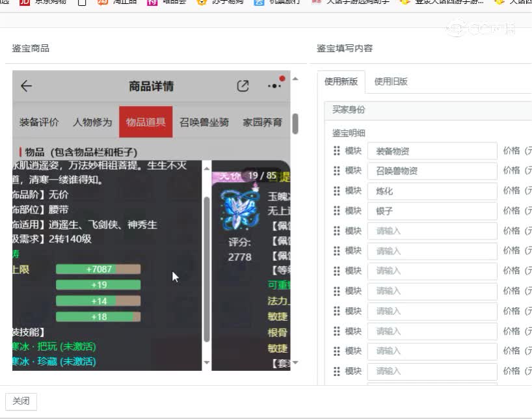Click the +18 attribute progress bar
The height and width of the screenshot is (419, 532).
[98, 317]
